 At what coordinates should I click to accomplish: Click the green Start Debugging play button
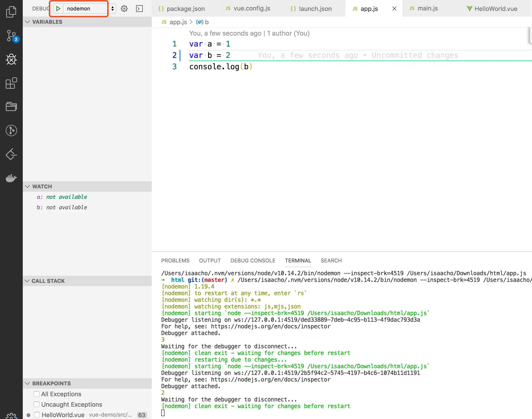click(x=58, y=9)
